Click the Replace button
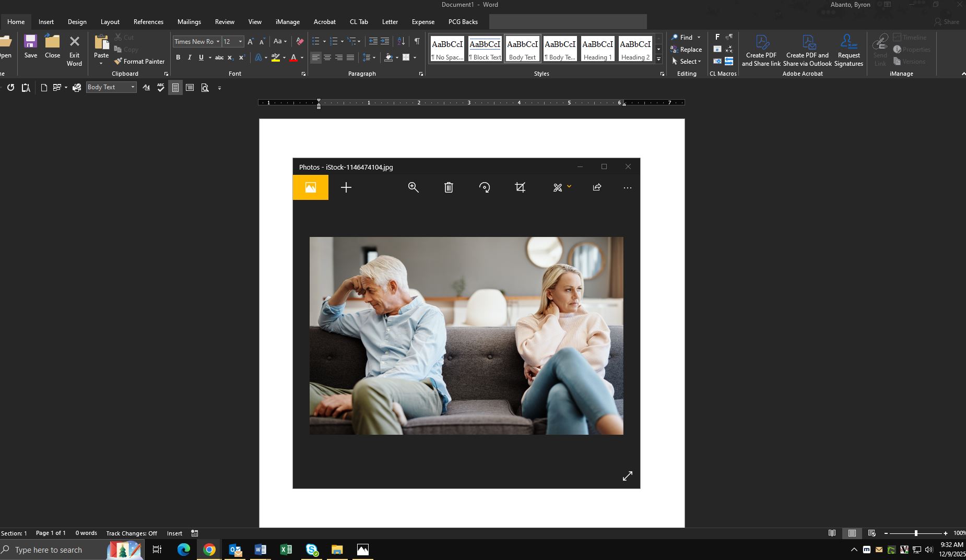 (686, 50)
